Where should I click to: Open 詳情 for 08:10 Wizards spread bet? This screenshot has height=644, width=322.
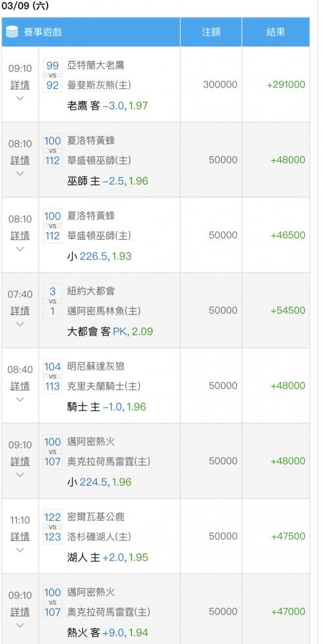tap(20, 160)
